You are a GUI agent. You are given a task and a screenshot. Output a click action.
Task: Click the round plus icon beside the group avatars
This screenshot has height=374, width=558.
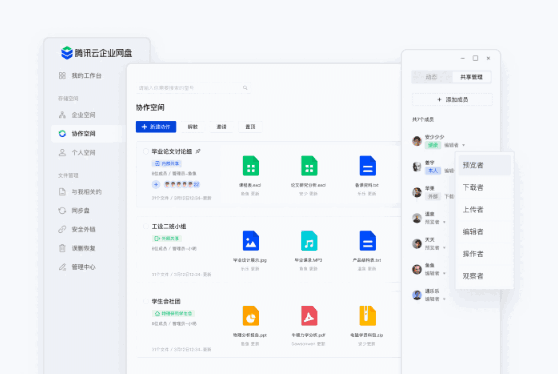coord(156,184)
